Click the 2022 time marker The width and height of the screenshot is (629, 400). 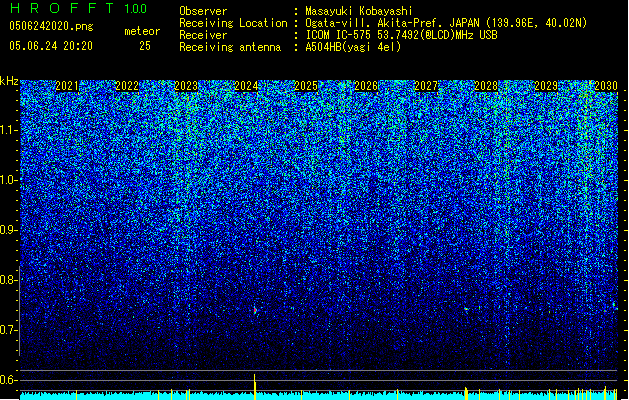[x=127, y=86]
